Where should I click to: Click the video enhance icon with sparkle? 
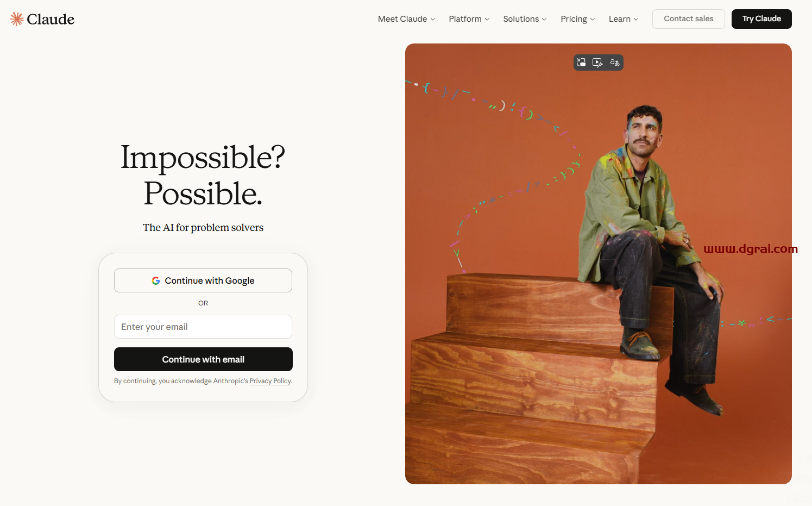[597, 63]
